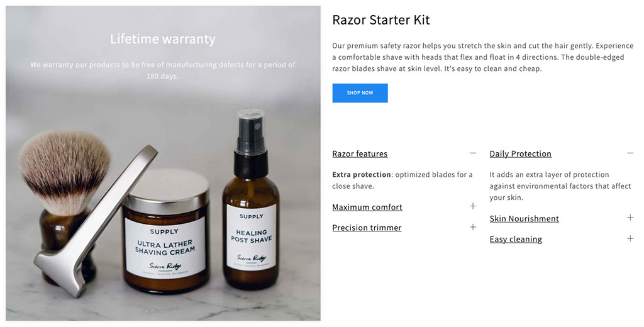
Task: Toggle the Daily Protection accordion heading
Action: coord(520,153)
